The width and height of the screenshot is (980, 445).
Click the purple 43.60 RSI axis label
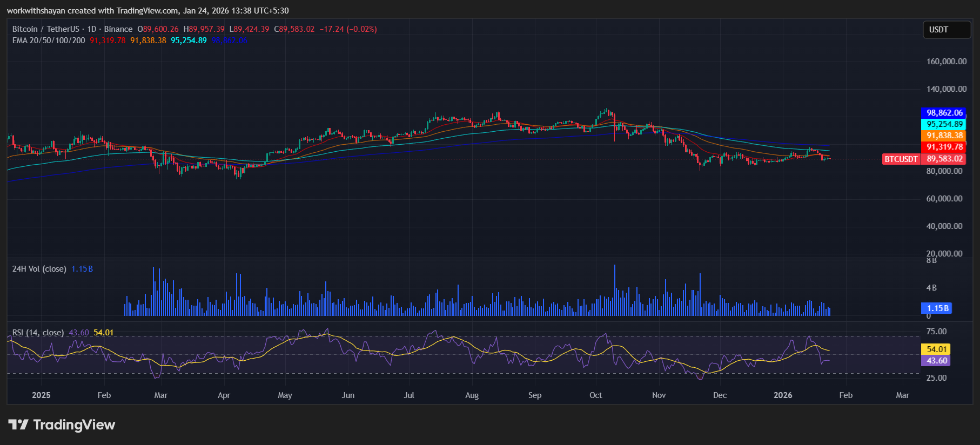pos(937,361)
